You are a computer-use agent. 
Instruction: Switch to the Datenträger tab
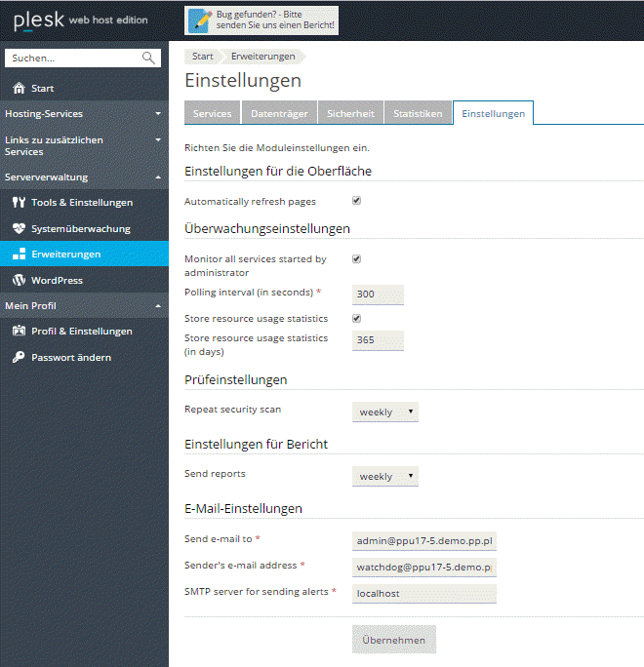click(x=279, y=113)
